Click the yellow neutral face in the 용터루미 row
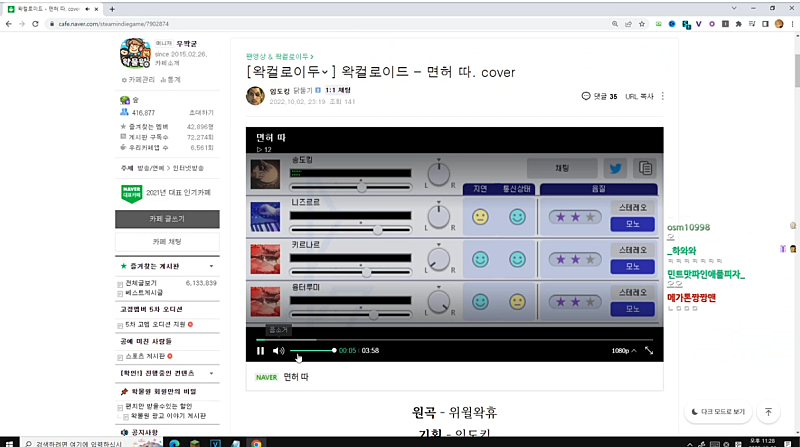This screenshot has height=447, width=800. [517, 302]
